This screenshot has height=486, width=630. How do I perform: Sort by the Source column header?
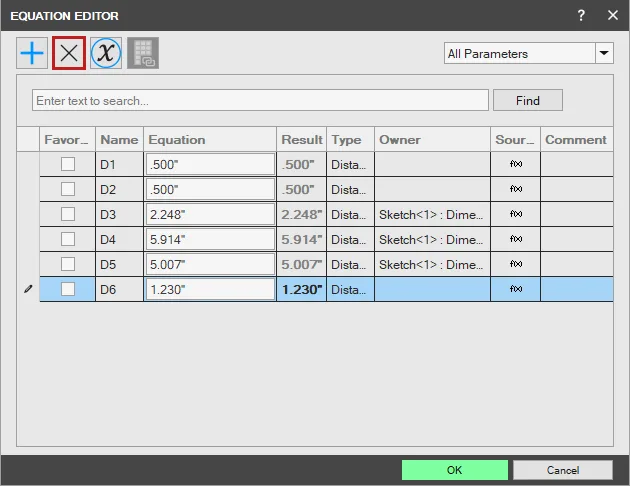click(x=515, y=139)
